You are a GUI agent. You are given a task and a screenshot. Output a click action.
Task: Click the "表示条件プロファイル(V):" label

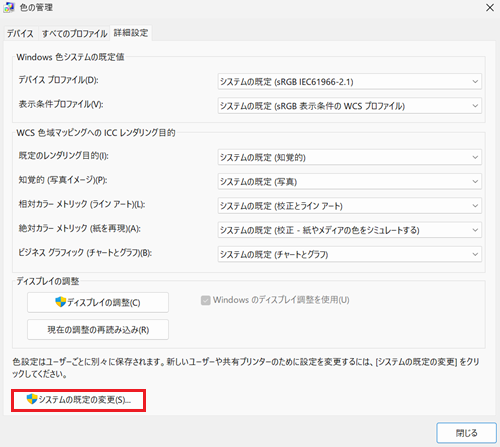click(x=61, y=104)
